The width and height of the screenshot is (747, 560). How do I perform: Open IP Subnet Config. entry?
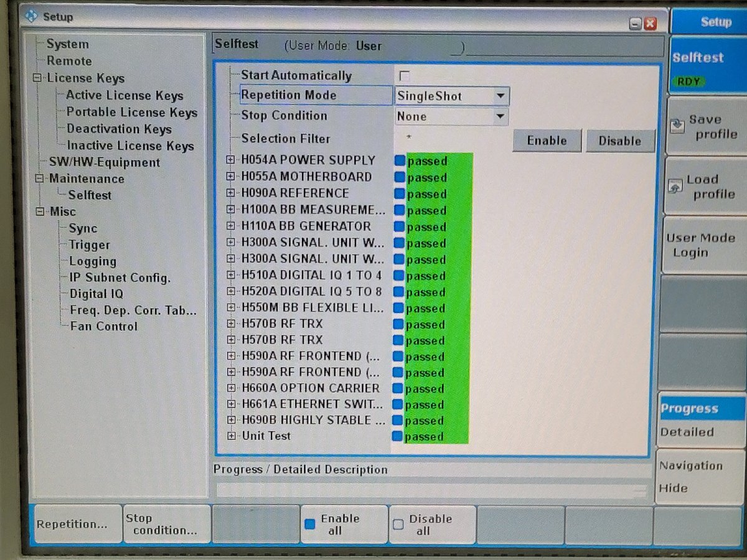coord(120,278)
